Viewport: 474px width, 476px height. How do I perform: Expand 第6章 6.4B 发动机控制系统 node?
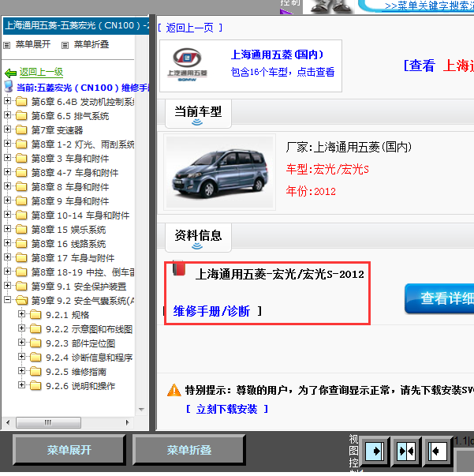(8, 100)
